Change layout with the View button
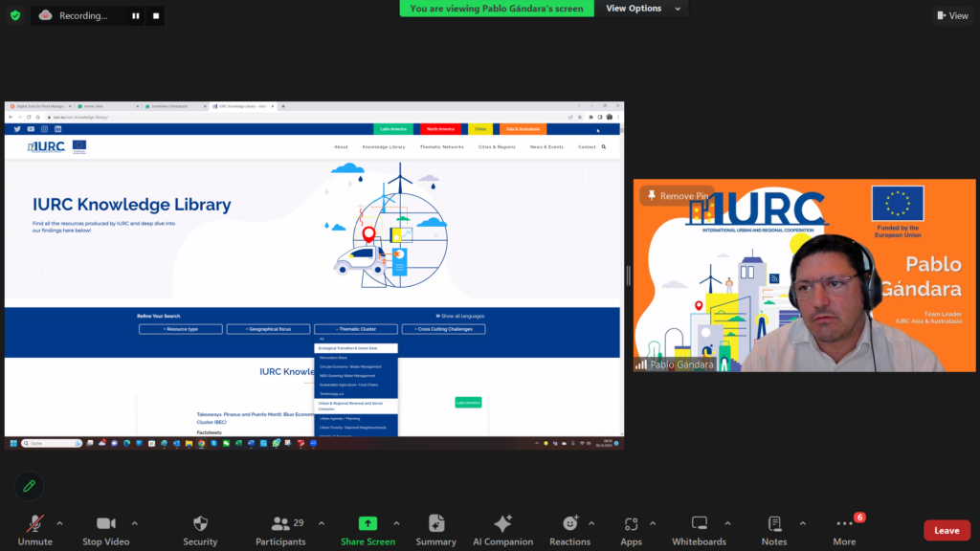Image resolution: width=980 pixels, height=551 pixels. (x=953, y=15)
